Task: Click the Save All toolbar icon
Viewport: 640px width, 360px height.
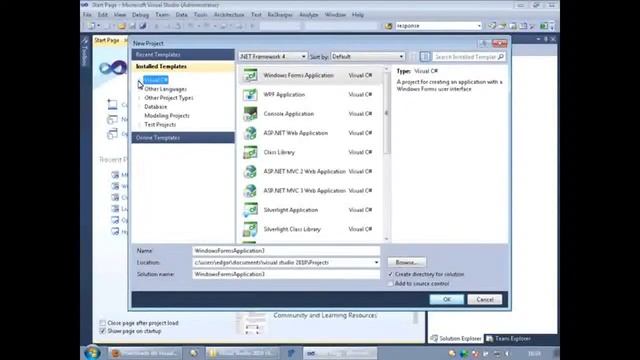Action: coord(142,26)
